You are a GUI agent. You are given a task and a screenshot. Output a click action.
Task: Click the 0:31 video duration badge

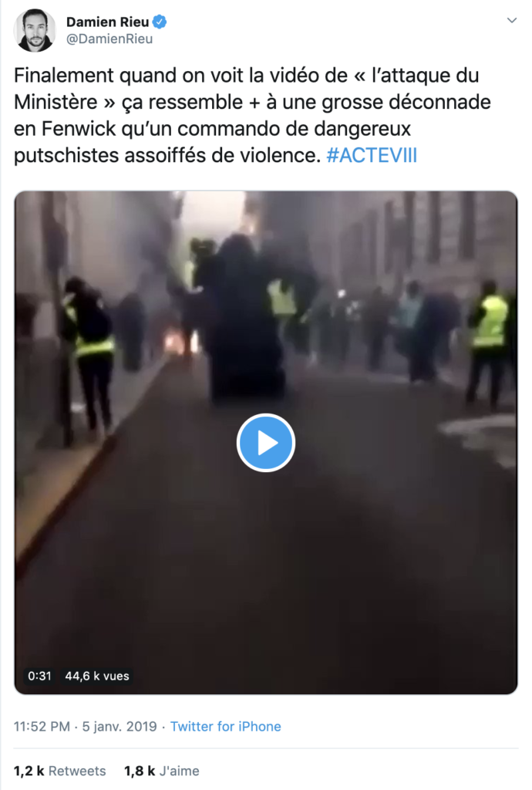tap(40, 676)
